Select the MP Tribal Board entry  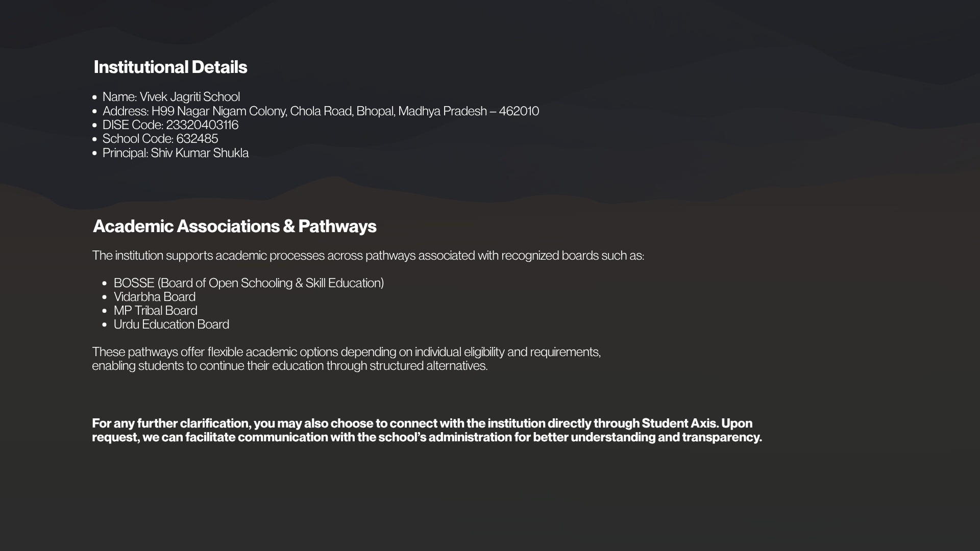pyautogui.click(x=155, y=311)
